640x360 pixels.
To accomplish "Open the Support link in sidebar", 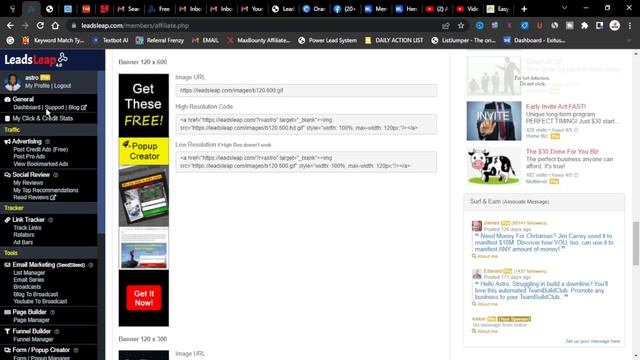I will (54, 107).
